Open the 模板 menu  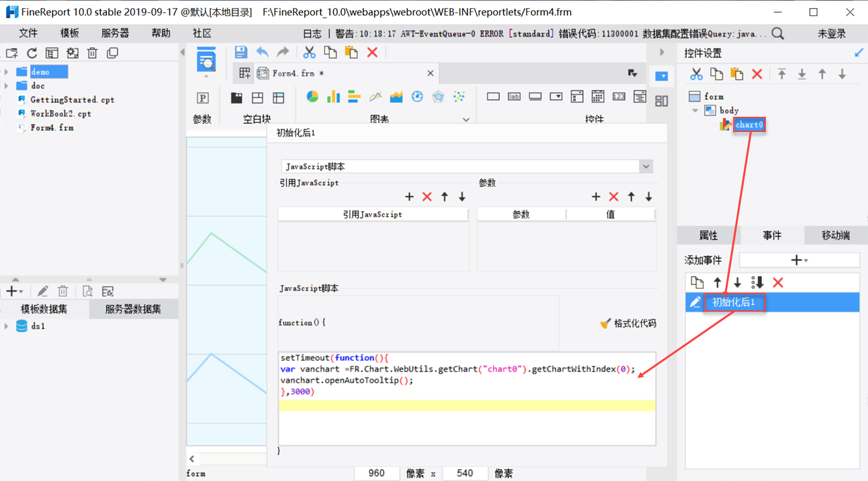point(69,33)
